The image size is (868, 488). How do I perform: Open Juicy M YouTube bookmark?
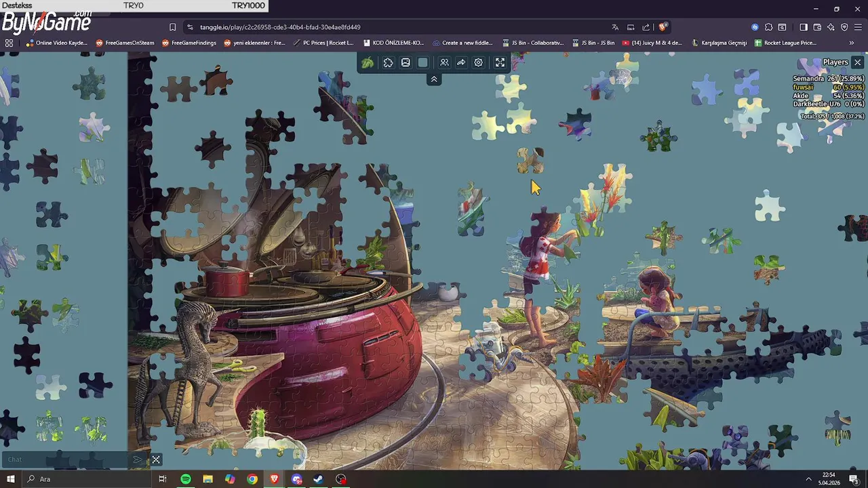652,43
